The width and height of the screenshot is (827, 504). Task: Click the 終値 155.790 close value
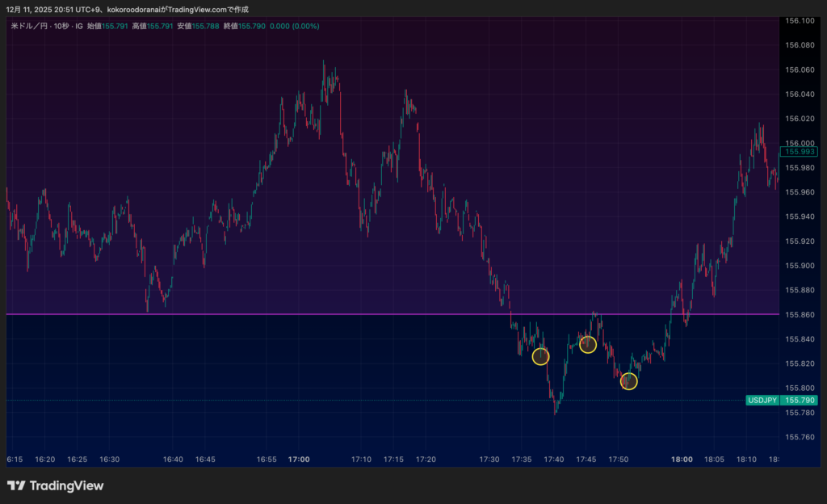(x=252, y=26)
